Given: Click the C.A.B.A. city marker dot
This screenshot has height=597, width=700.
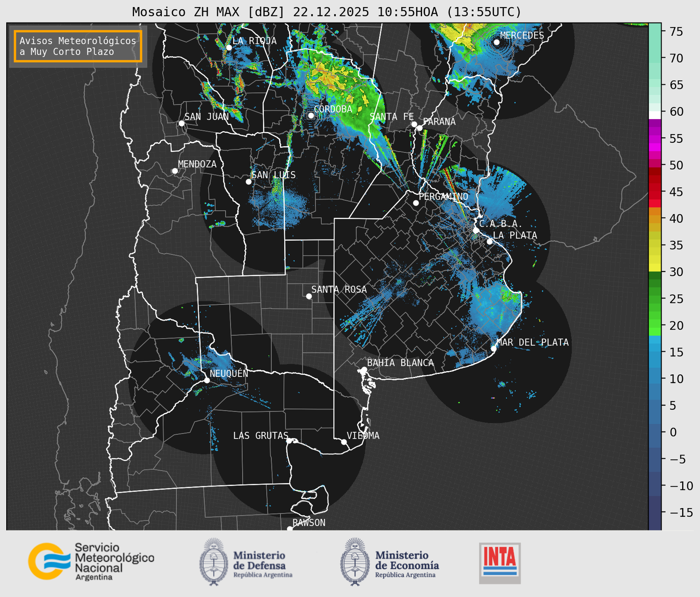Looking at the screenshot, I should point(476,230).
